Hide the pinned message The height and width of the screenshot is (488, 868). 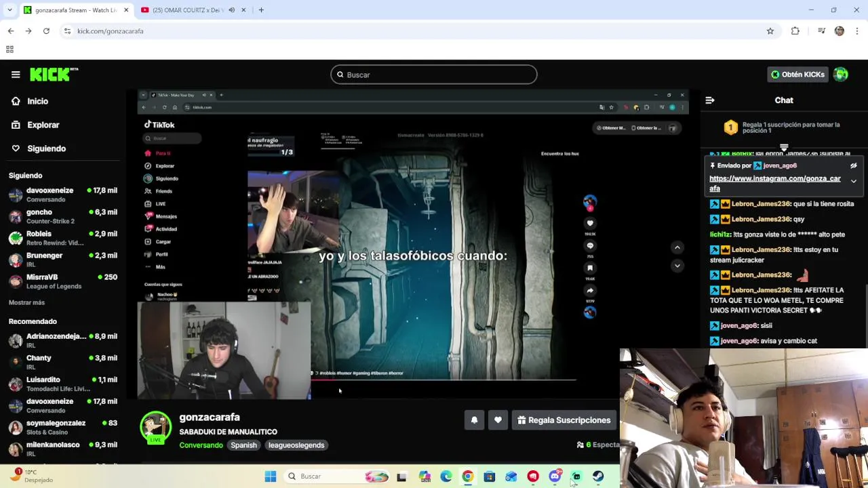[854, 165]
